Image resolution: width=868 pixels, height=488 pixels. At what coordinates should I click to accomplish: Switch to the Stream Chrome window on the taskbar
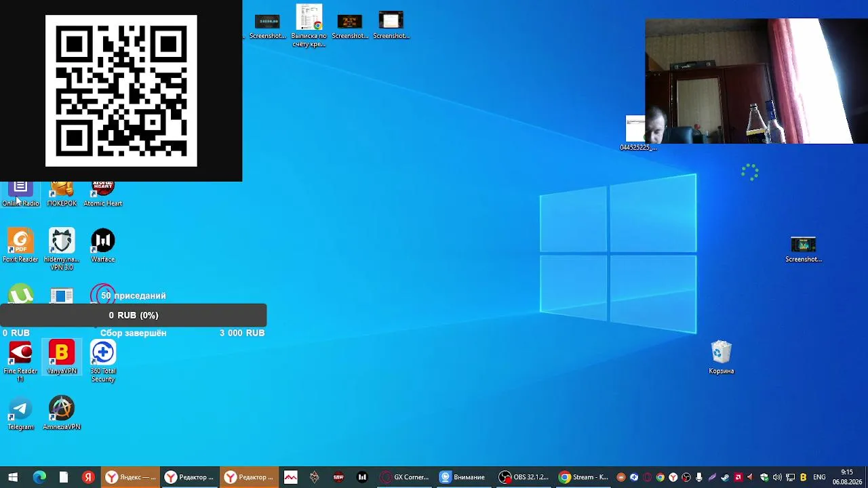[x=583, y=477]
